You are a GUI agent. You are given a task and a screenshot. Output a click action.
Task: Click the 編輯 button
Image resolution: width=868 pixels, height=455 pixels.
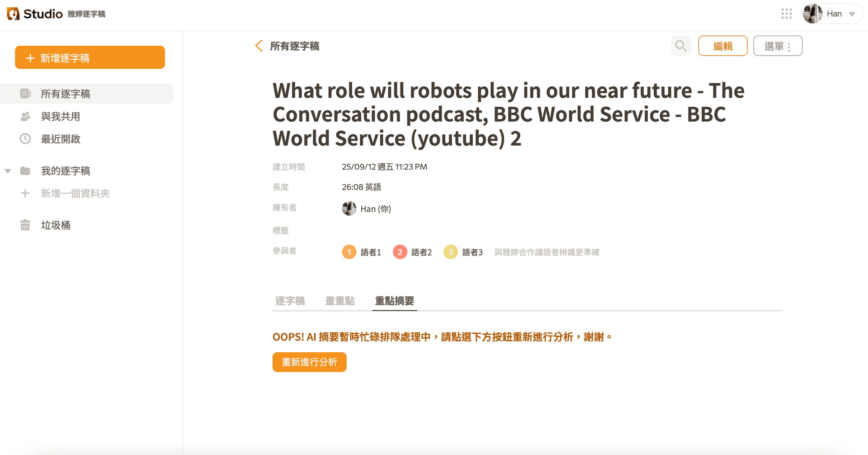723,46
